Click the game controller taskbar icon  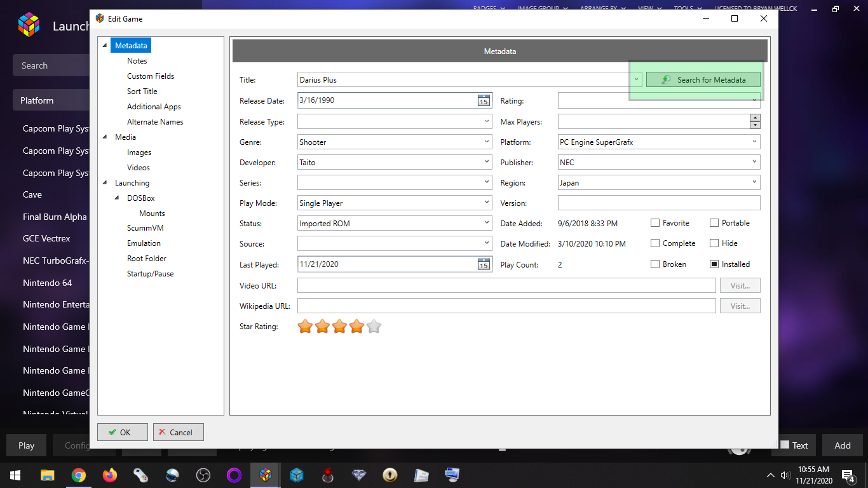click(x=141, y=475)
